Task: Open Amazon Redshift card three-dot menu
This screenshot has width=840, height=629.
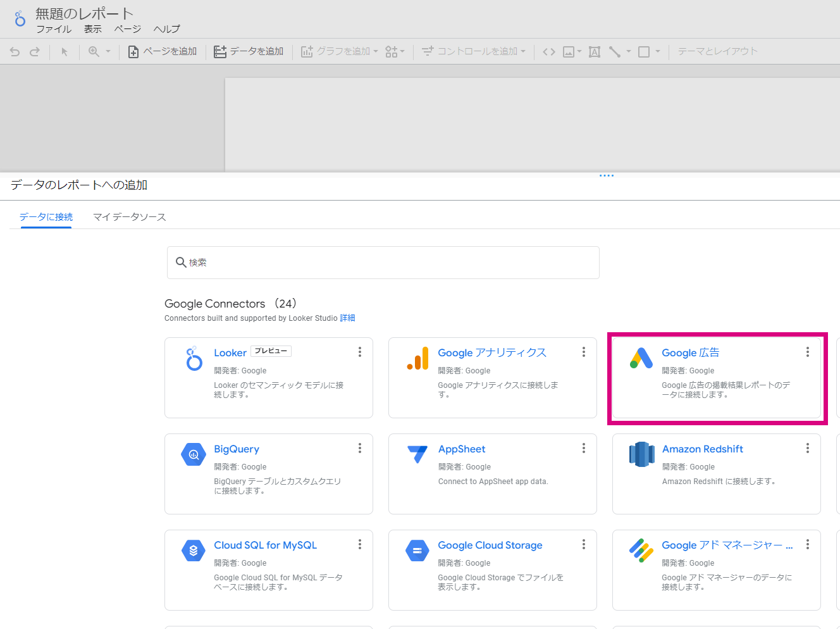Action: [x=808, y=448]
